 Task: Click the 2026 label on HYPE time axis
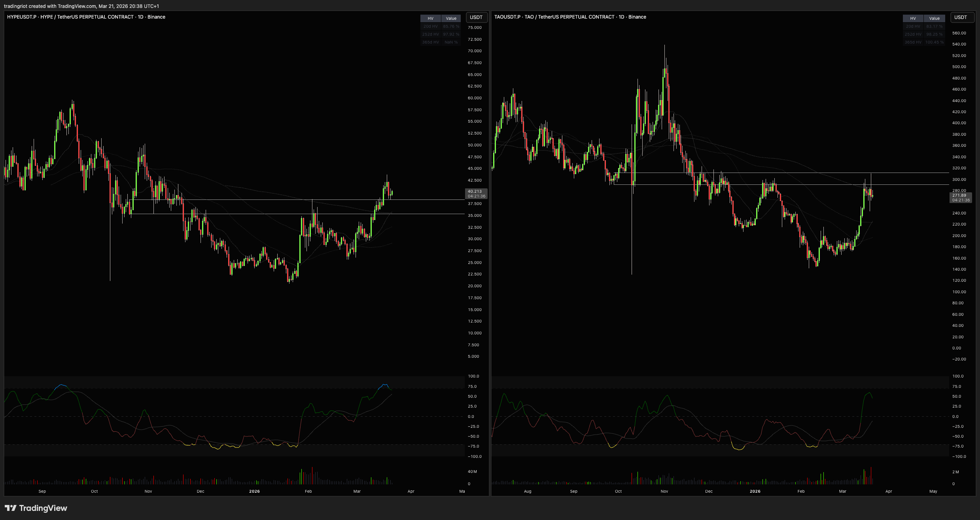click(x=254, y=492)
